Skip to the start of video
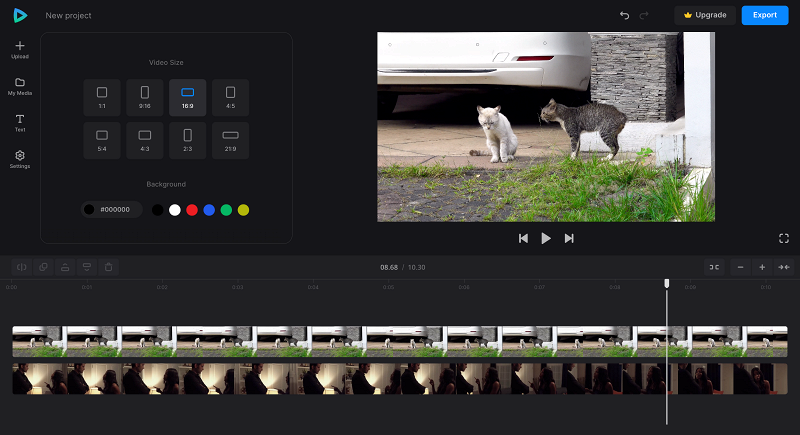This screenshot has width=800, height=435. (x=523, y=238)
